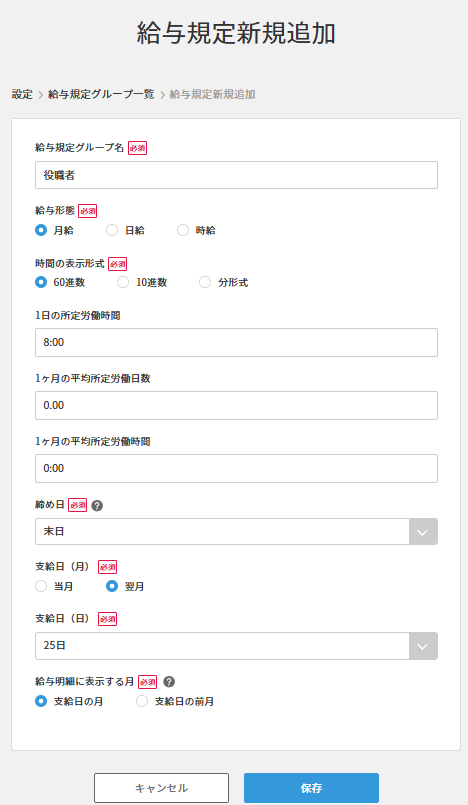Select the 時給 salary type option
Viewport: 468px width, 805px height.
pos(183,231)
